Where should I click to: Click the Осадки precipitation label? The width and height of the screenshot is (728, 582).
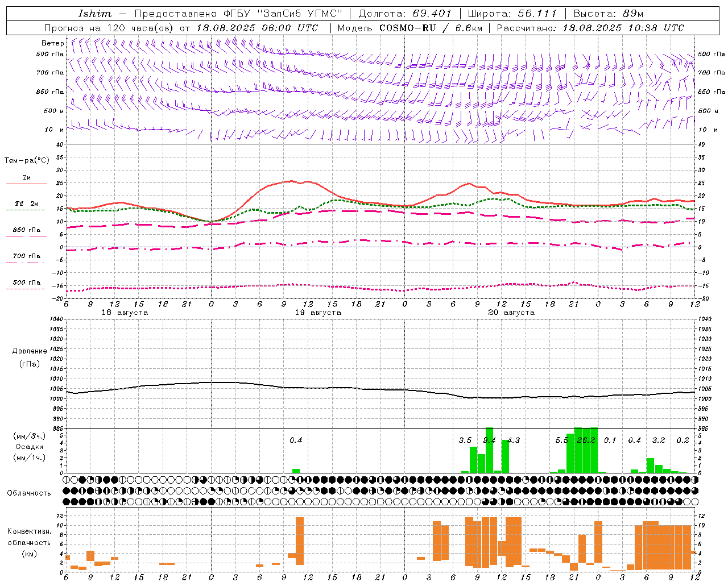(x=30, y=447)
